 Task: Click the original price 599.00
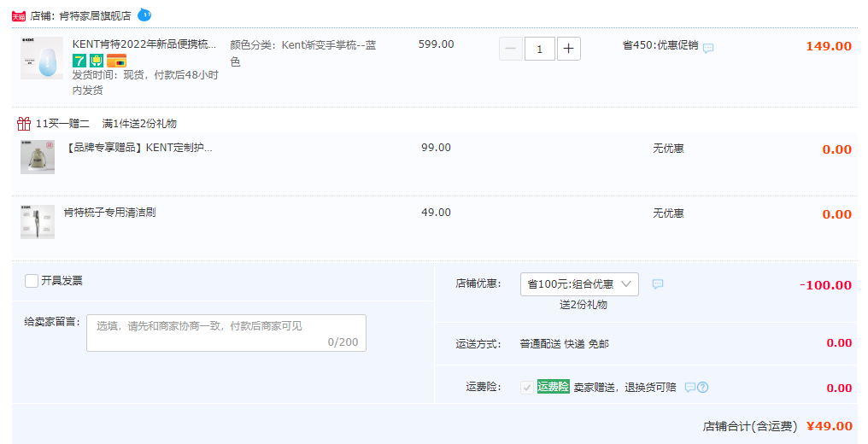[437, 44]
